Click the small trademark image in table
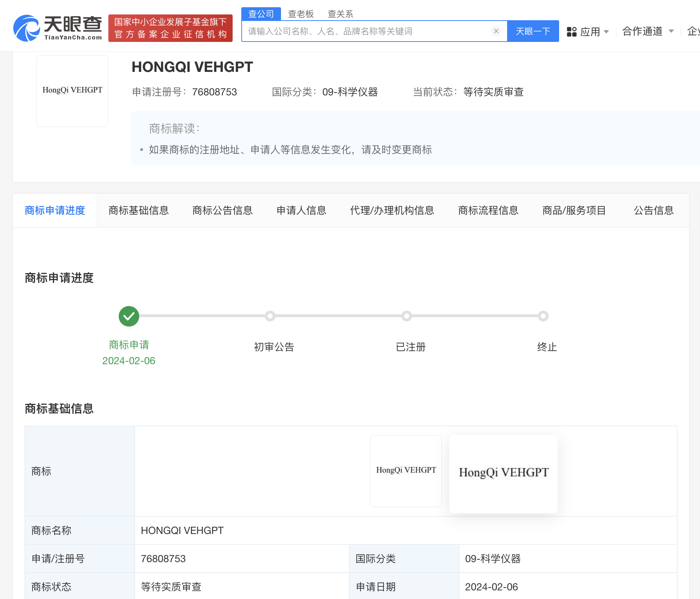This screenshot has height=599, width=700. [x=406, y=471]
